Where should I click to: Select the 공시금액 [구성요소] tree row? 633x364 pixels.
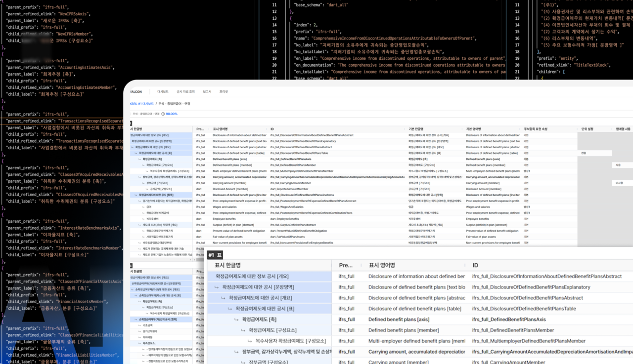[x=161, y=189]
